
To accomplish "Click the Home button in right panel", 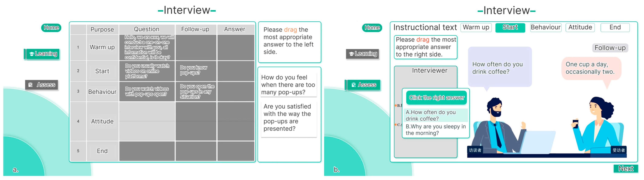I will pyautogui.click(x=372, y=27).
